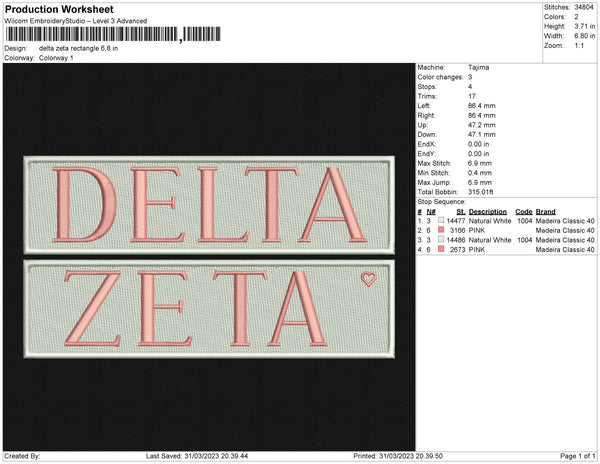Click the small heart outline on the ZETA patch
The height and width of the screenshot is (464, 600).
pyautogui.click(x=368, y=279)
